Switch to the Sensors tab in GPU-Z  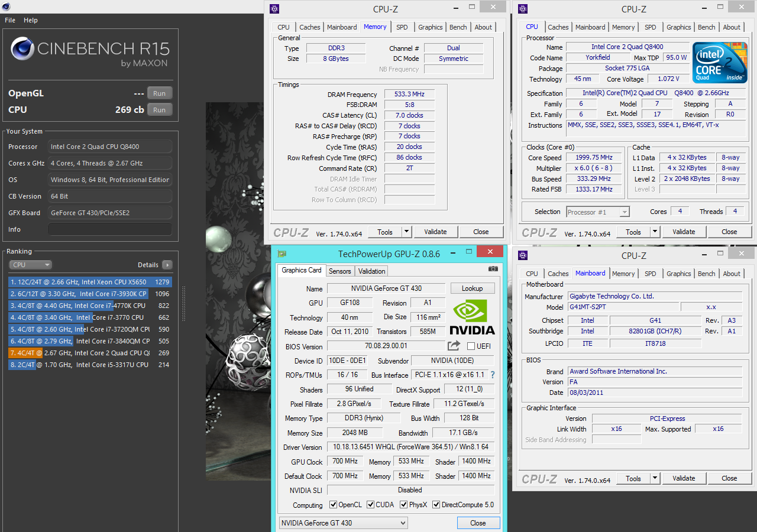point(340,271)
